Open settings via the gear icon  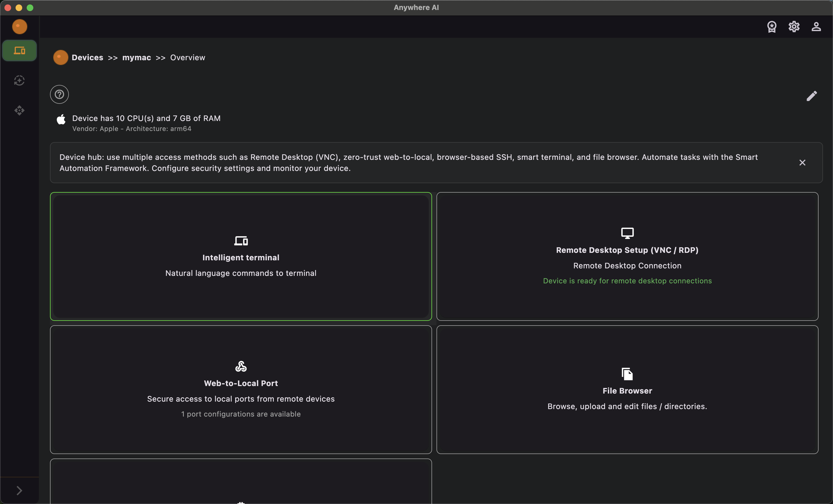coord(794,27)
